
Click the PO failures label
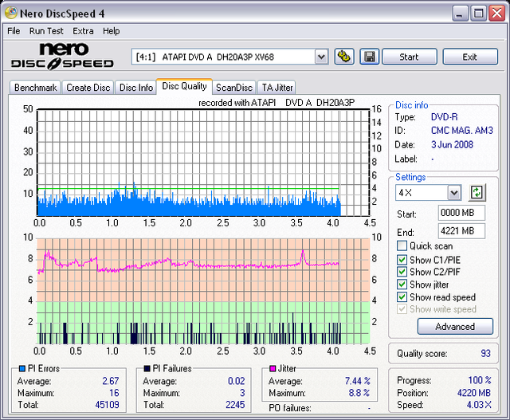(x=290, y=407)
